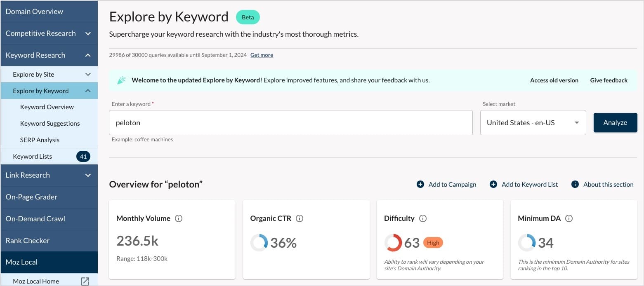
Task: Select Domain Overview in the sidebar
Action: point(34,12)
